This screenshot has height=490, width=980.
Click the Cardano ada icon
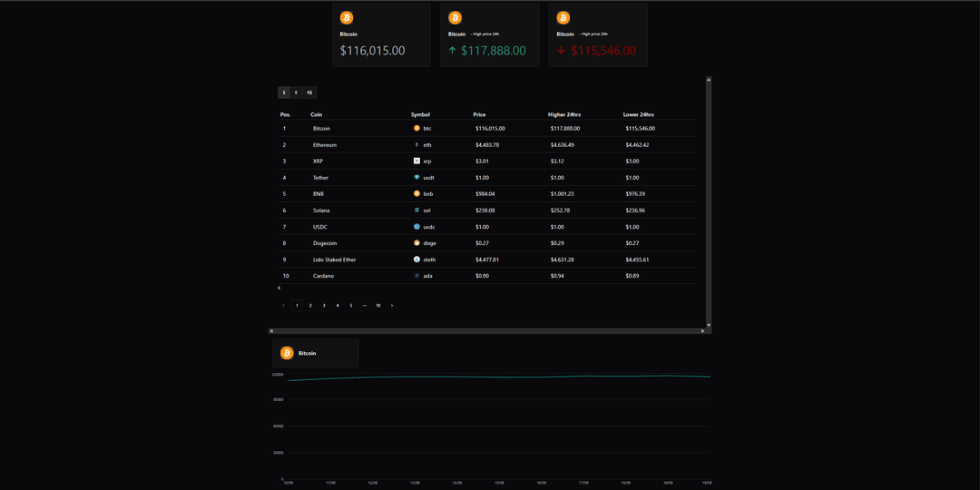pyautogui.click(x=416, y=276)
